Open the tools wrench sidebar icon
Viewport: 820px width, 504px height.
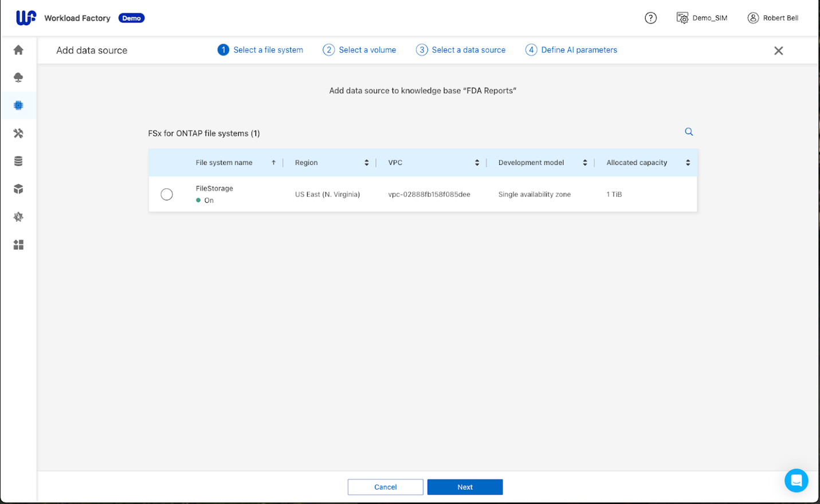pyautogui.click(x=18, y=133)
